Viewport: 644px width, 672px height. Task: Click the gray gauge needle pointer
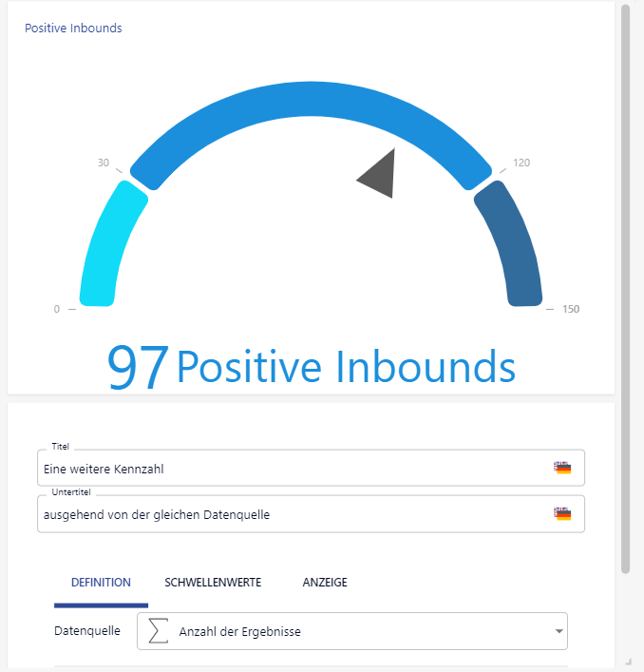[379, 176]
